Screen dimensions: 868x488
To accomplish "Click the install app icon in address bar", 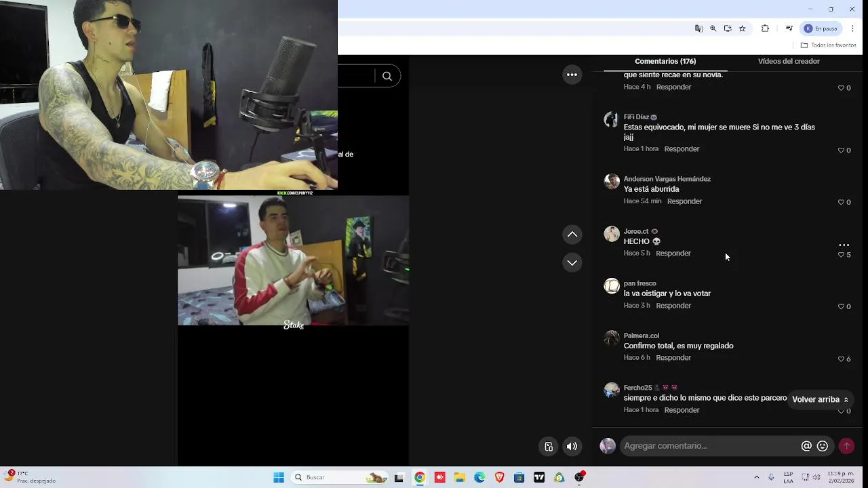I will [728, 28].
